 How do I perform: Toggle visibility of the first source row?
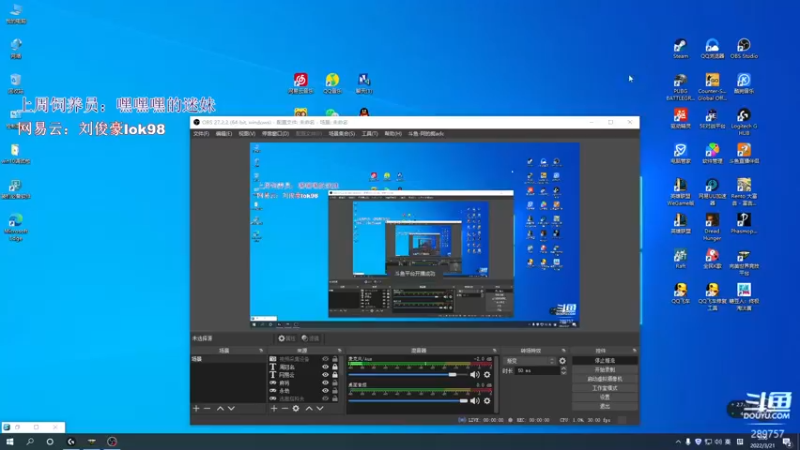click(325, 359)
